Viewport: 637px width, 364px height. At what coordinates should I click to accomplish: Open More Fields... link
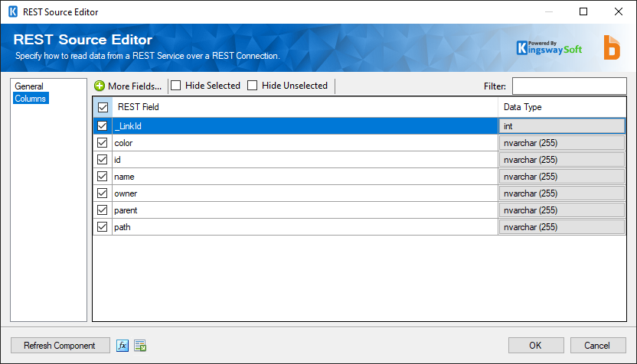tap(135, 86)
